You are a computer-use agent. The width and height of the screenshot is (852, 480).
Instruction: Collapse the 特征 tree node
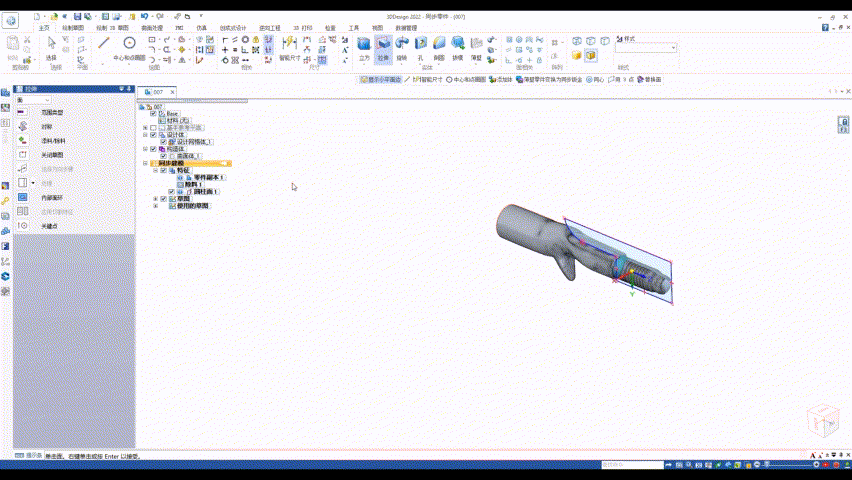(155, 170)
